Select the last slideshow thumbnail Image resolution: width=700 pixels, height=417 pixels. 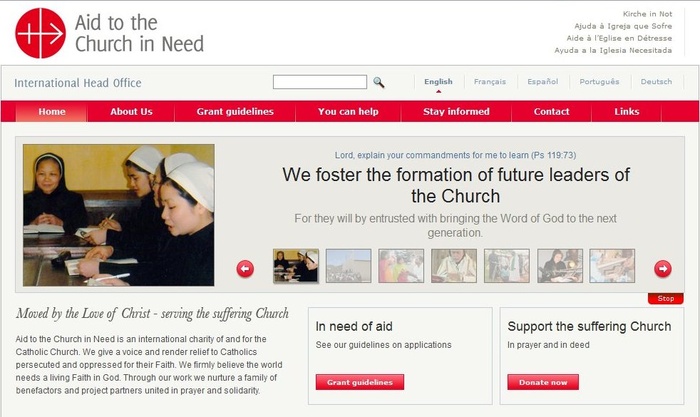pos(612,266)
